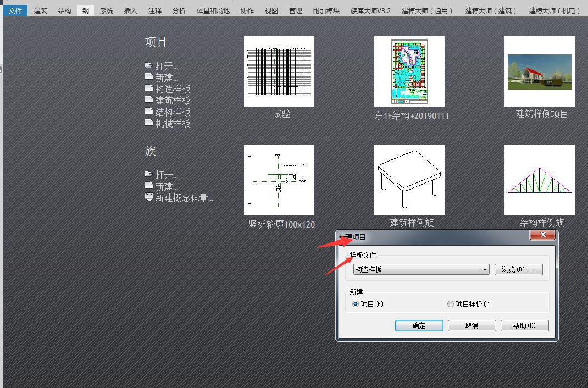Click the folder icon beside 项目 打开

tap(148, 65)
